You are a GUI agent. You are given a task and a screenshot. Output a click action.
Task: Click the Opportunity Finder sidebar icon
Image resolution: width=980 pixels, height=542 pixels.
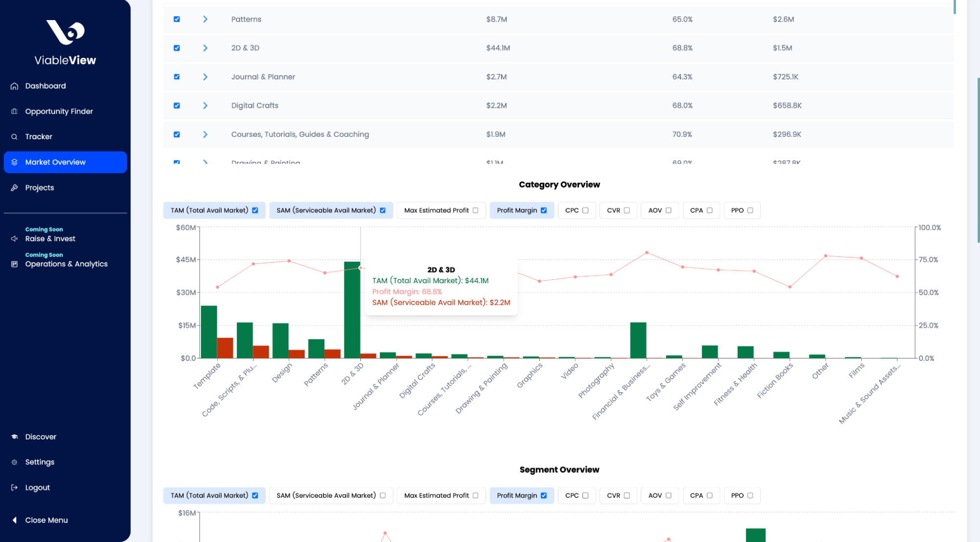click(x=14, y=112)
